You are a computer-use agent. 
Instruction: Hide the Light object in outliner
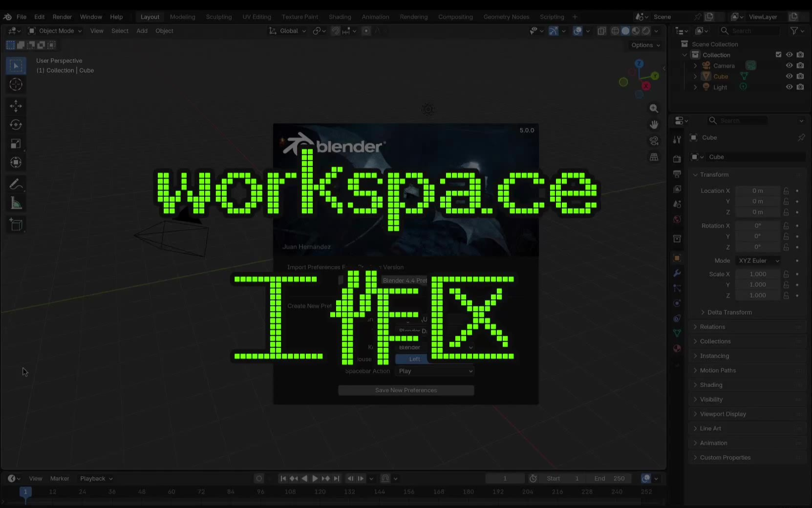789,87
